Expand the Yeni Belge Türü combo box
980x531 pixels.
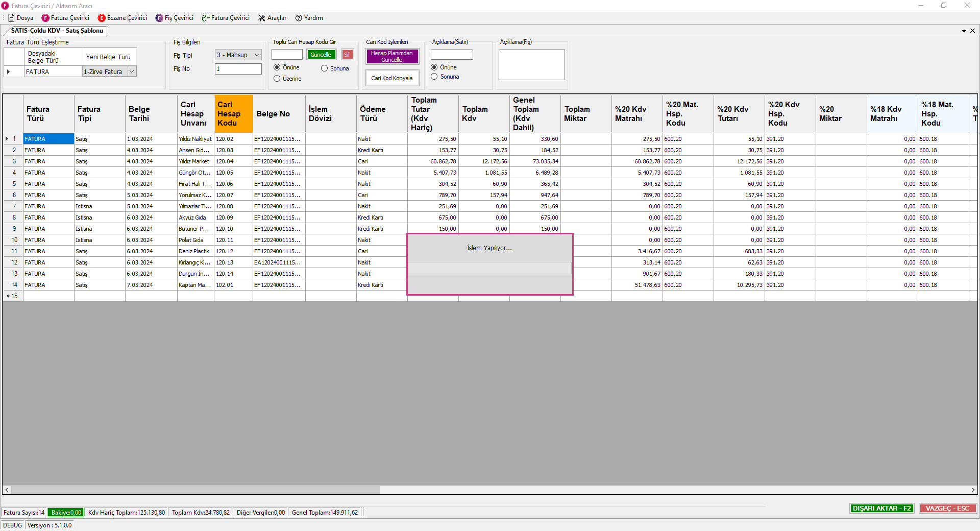point(132,72)
